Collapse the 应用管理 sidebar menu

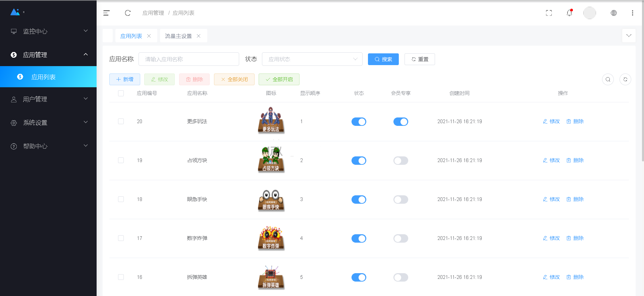(48, 55)
